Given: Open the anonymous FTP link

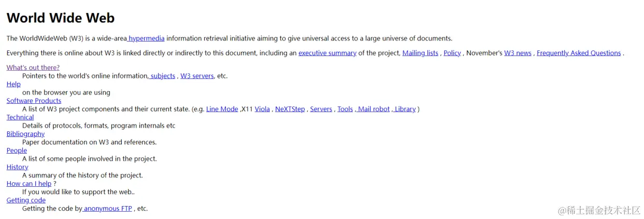Looking at the screenshot, I should (x=107, y=209).
